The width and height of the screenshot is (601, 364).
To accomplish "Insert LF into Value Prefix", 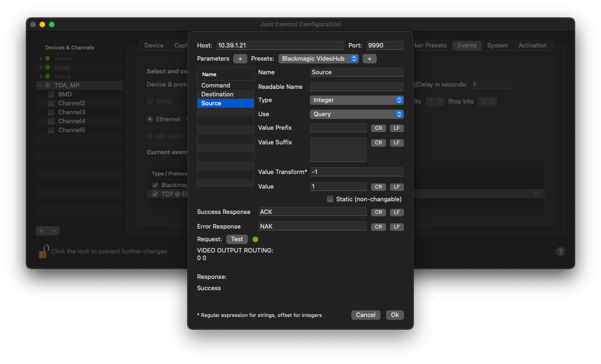I will click(396, 128).
